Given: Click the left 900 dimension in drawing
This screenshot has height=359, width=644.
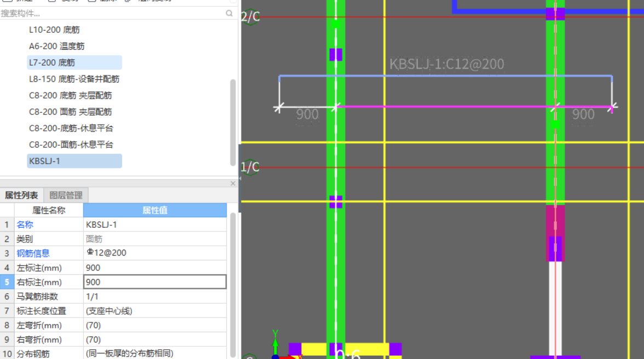Looking at the screenshot, I should [307, 114].
